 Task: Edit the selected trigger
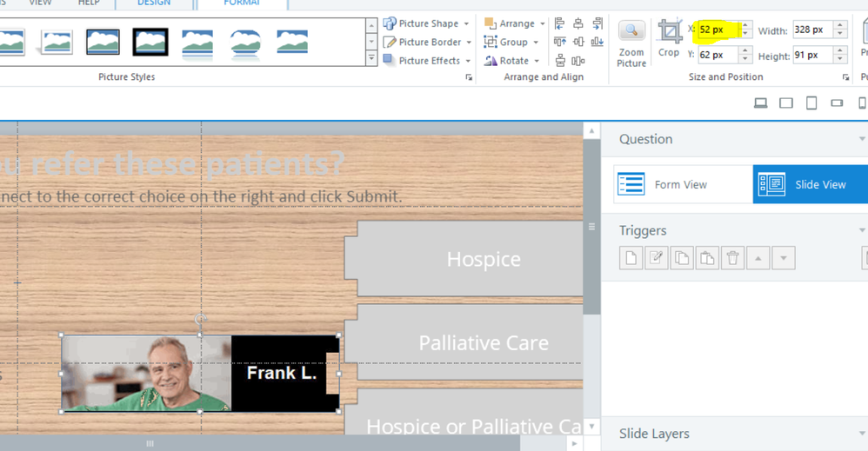(x=657, y=258)
